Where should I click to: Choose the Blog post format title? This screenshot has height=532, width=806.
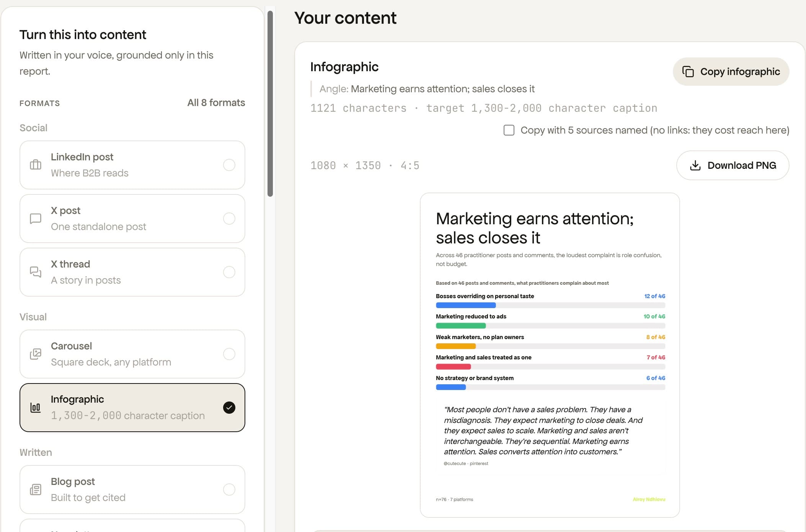click(x=73, y=481)
